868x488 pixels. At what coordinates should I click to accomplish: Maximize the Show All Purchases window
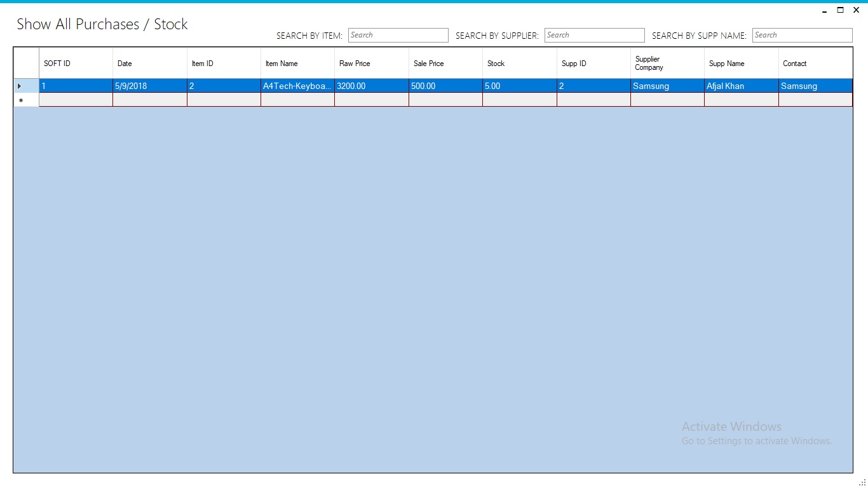[x=840, y=10]
